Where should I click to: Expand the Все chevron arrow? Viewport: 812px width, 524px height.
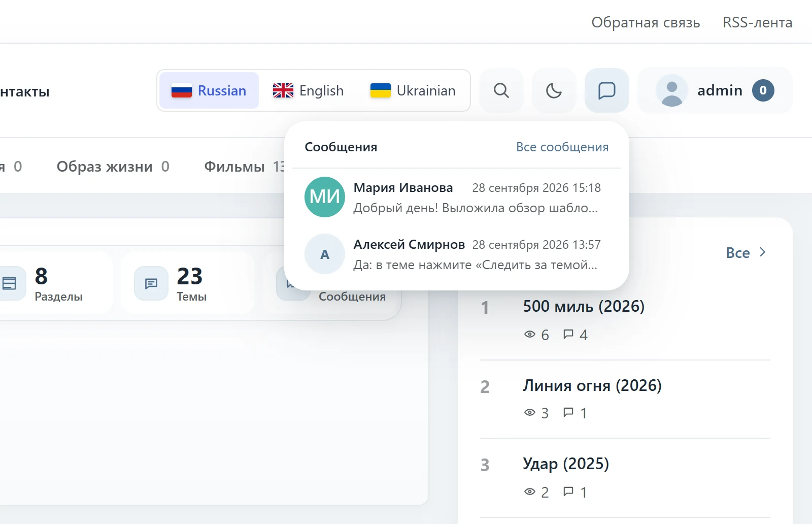click(x=762, y=252)
